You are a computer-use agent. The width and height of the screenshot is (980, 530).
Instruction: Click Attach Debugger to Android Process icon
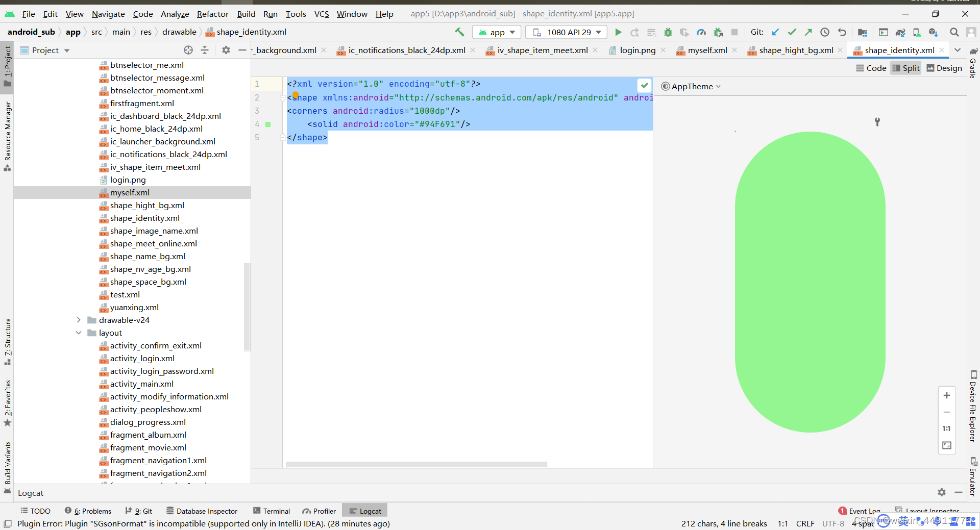tap(718, 32)
